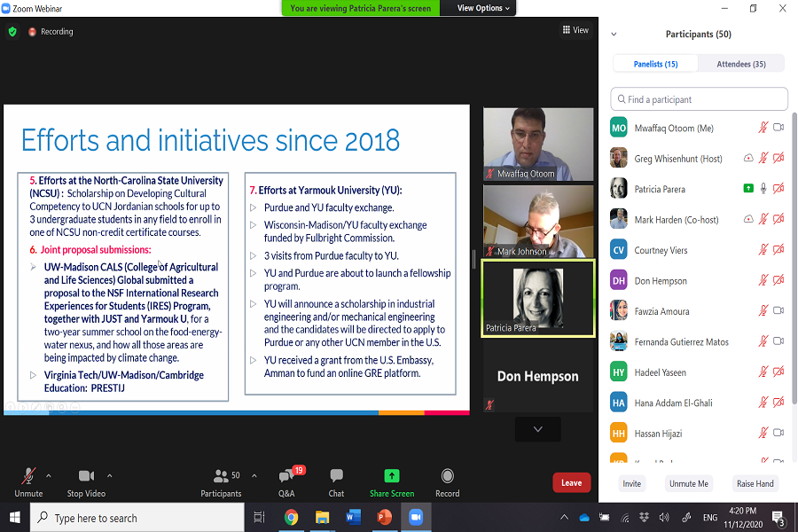798x532 pixels.
Task: Click the green encryption shield icon
Action: click(x=12, y=32)
